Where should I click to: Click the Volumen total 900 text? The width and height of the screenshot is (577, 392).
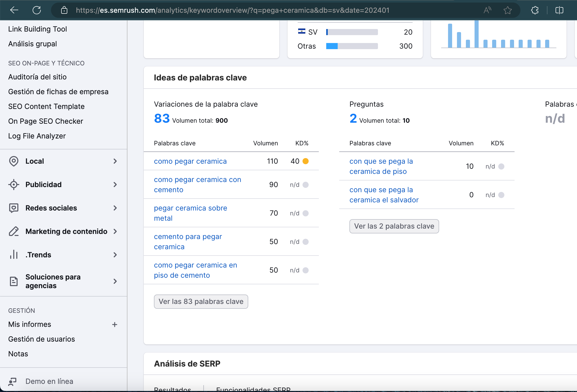click(x=200, y=120)
